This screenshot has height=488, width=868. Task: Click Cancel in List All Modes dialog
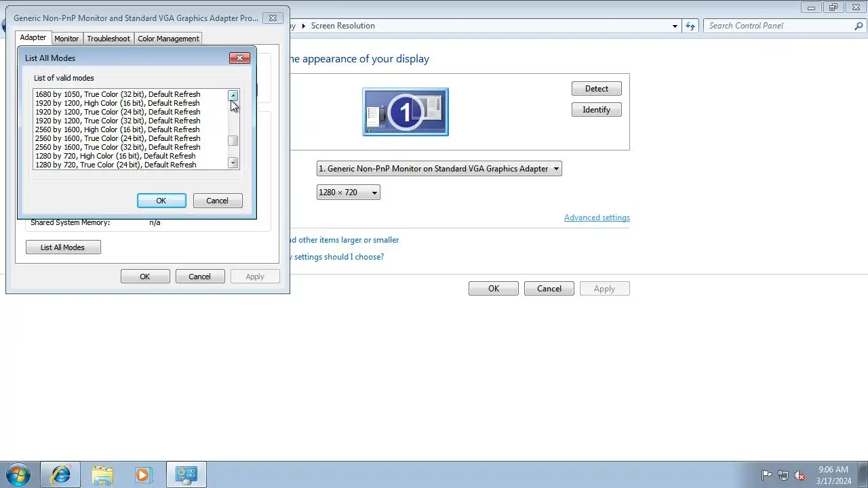217,201
